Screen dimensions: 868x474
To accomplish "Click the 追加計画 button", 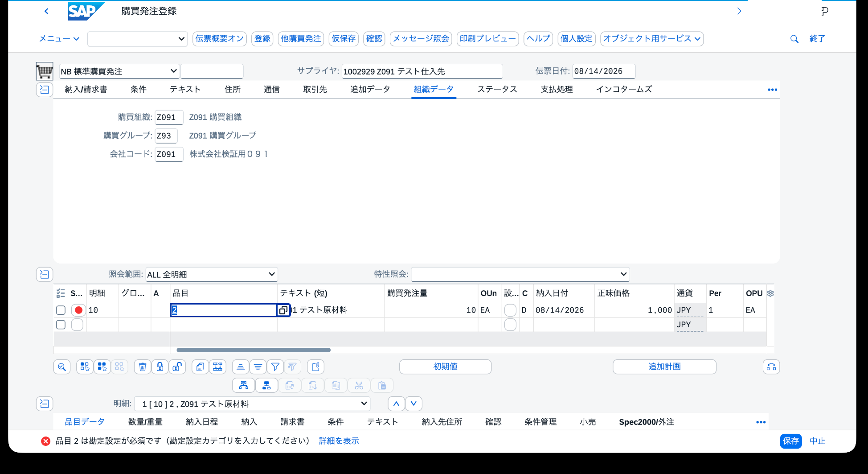I will [x=664, y=367].
